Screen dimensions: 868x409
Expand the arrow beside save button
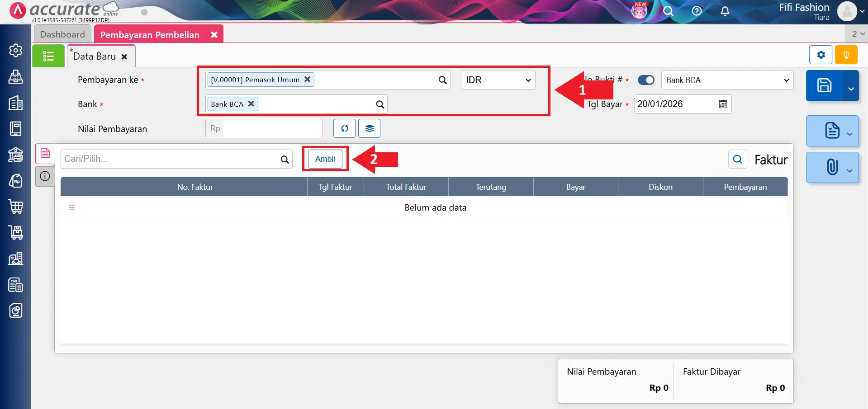(x=851, y=89)
